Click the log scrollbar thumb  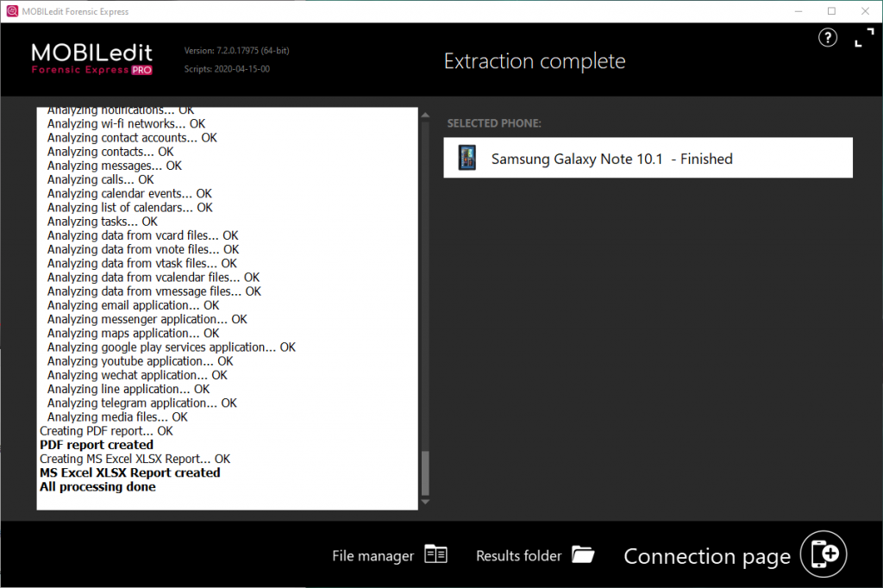(424, 474)
